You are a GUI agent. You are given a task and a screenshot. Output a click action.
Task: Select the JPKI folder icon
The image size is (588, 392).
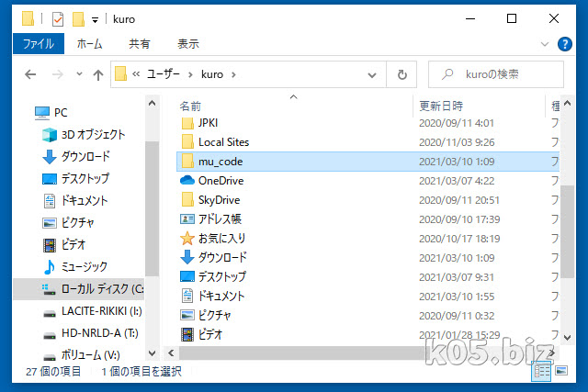point(187,123)
